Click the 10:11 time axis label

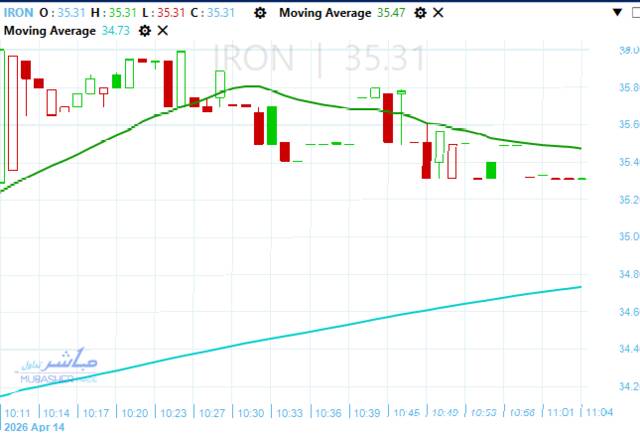(x=19, y=412)
